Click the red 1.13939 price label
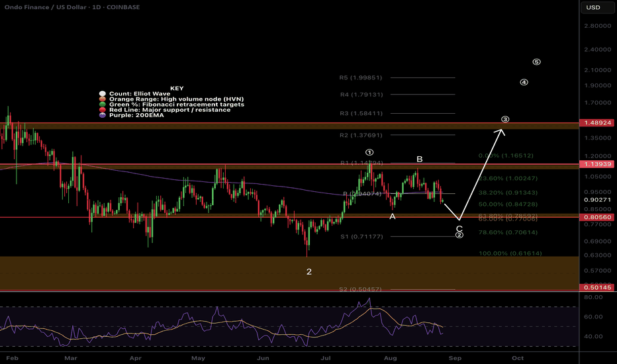 (x=598, y=163)
